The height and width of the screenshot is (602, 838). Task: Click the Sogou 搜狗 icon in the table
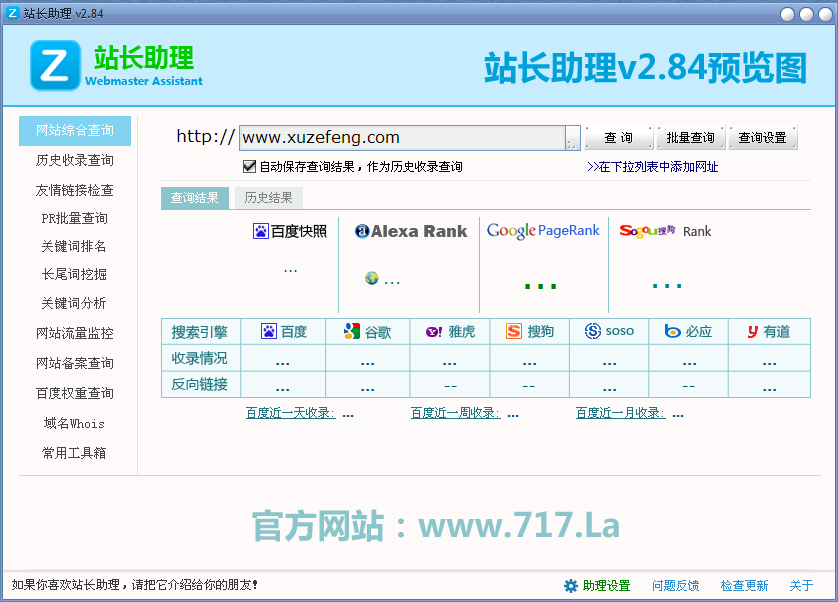(x=514, y=331)
